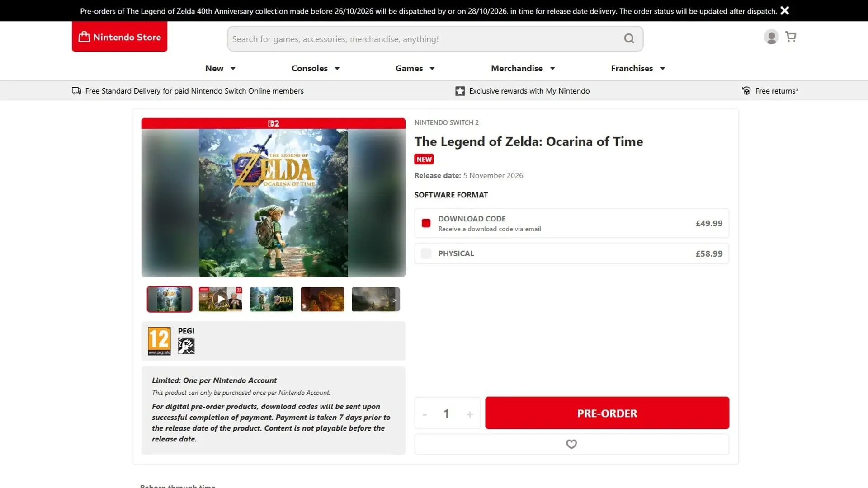Click the PRE-ORDER button

[607, 413]
